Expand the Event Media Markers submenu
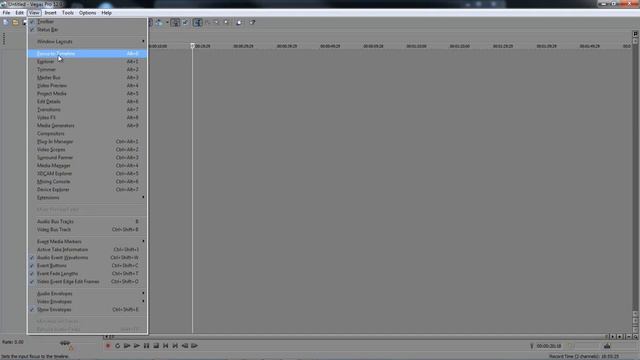The height and width of the screenshot is (360, 640). pyautogui.click(x=87, y=242)
